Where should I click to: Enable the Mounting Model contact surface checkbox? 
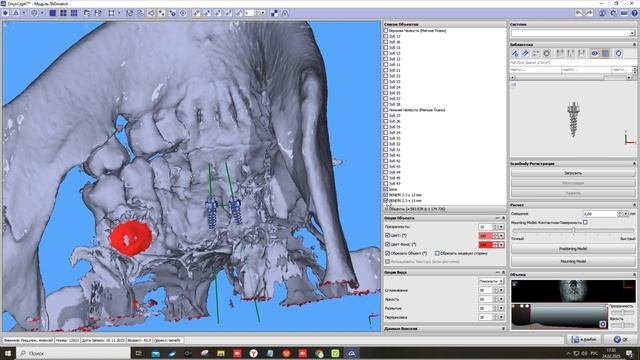pyautogui.click(x=585, y=222)
